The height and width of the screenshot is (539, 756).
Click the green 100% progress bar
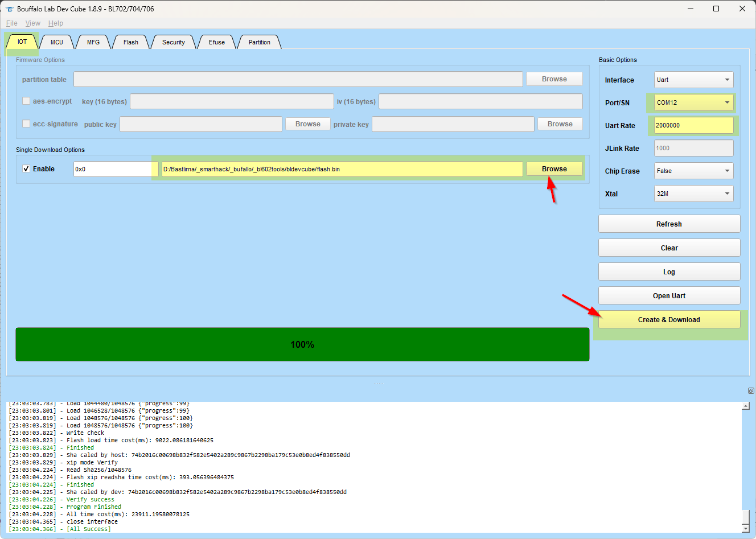click(x=302, y=344)
